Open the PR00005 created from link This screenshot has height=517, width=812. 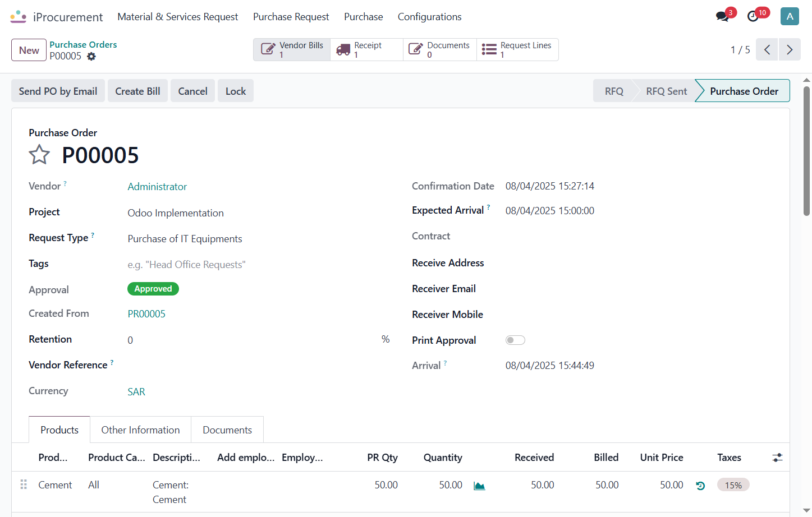tap(146, 314)
